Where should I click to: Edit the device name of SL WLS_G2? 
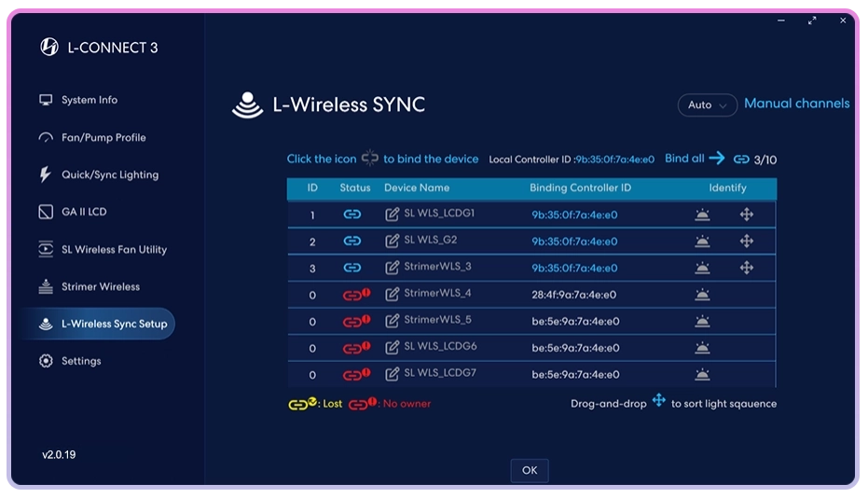[x=393, y=241]
